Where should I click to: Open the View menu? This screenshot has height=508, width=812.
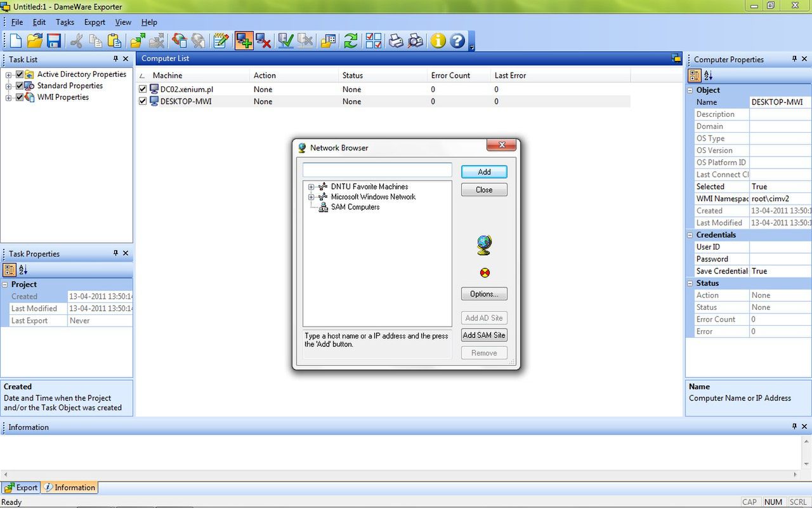(123, 22)
